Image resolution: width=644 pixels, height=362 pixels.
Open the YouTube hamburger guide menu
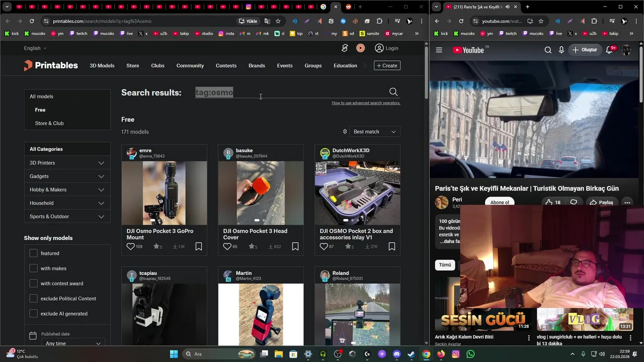(x=439, y=50)
